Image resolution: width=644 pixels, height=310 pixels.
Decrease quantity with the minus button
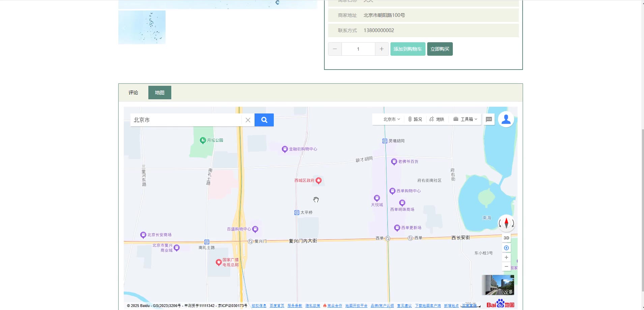point(335,49)
